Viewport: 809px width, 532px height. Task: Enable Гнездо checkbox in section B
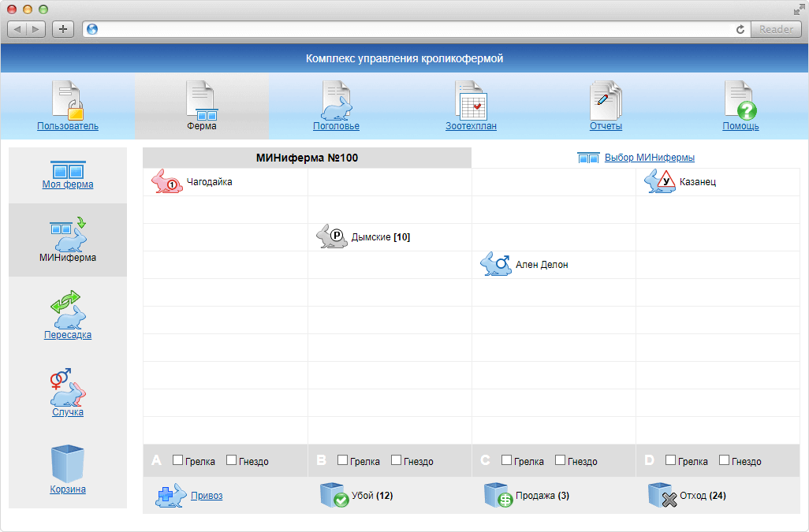(x=397, y=459)
